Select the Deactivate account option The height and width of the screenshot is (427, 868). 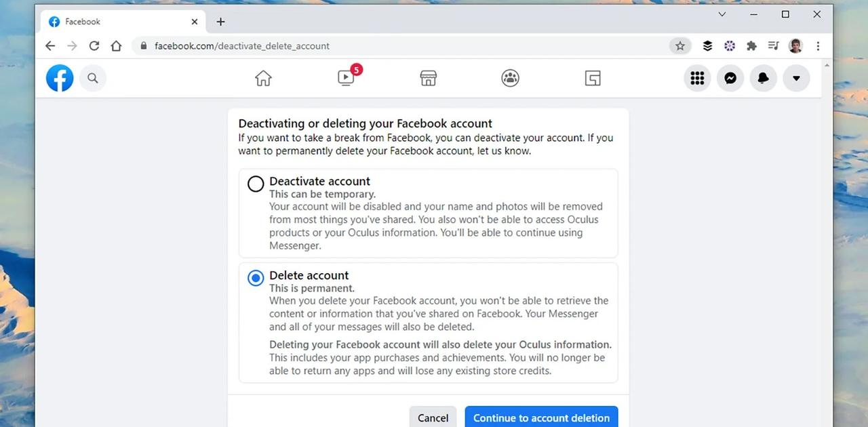(256, 184)
